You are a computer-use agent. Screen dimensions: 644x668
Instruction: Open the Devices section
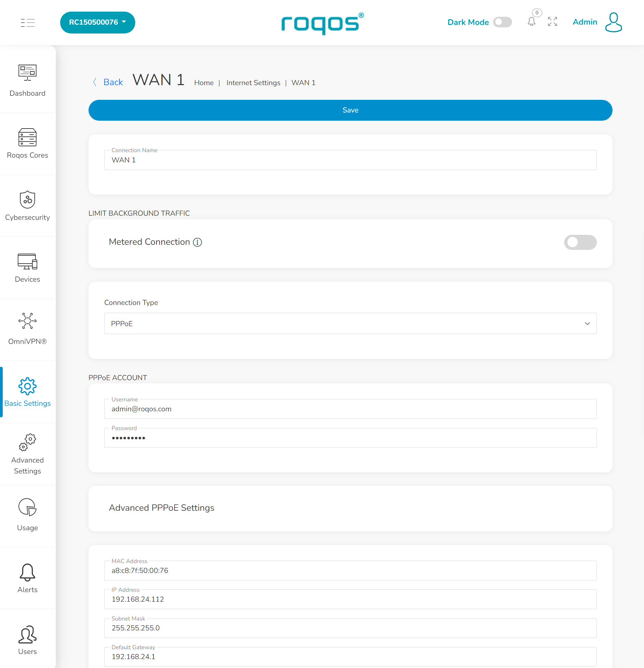click(27, 268)
